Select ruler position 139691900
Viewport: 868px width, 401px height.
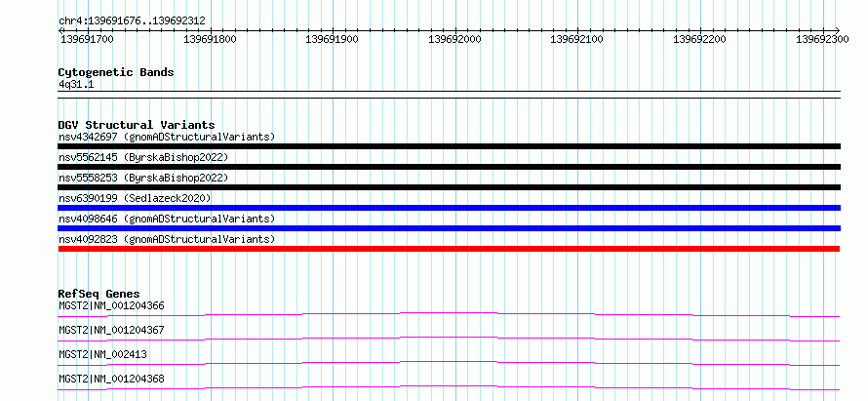(333, 39)
